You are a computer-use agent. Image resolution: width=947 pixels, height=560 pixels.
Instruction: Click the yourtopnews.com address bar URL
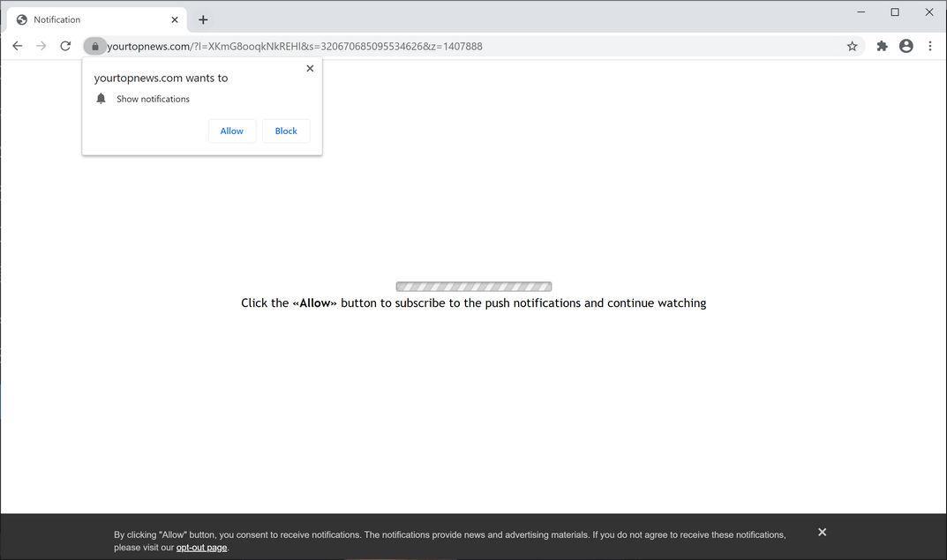point(295,47)
